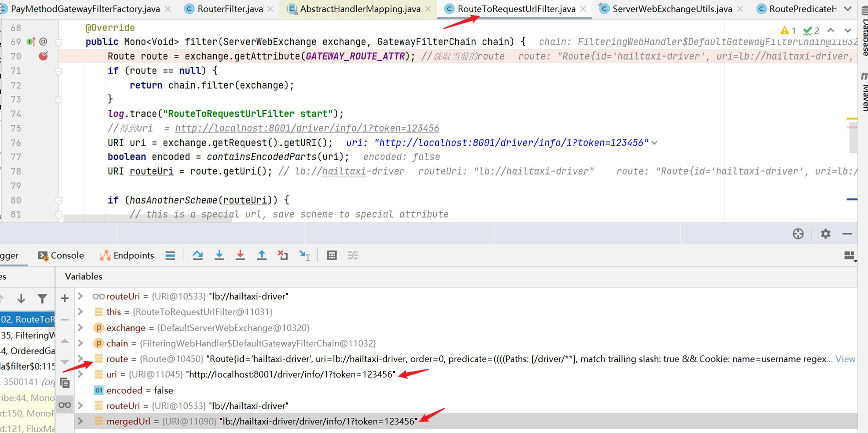Close the ServerWebExchangeUtils.java tab
Viewport: 868px width, 433px height.
tap(740, 9)
